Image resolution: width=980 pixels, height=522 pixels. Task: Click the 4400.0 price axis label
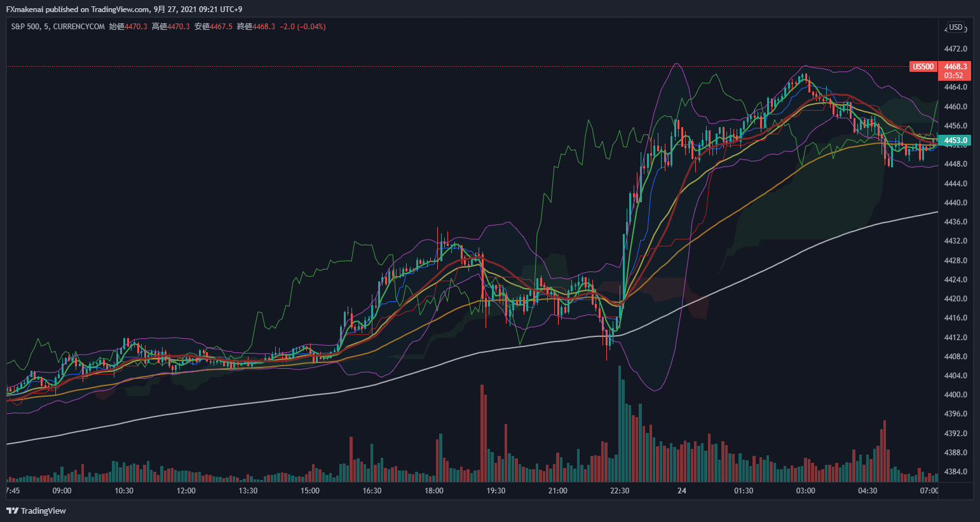956,395
